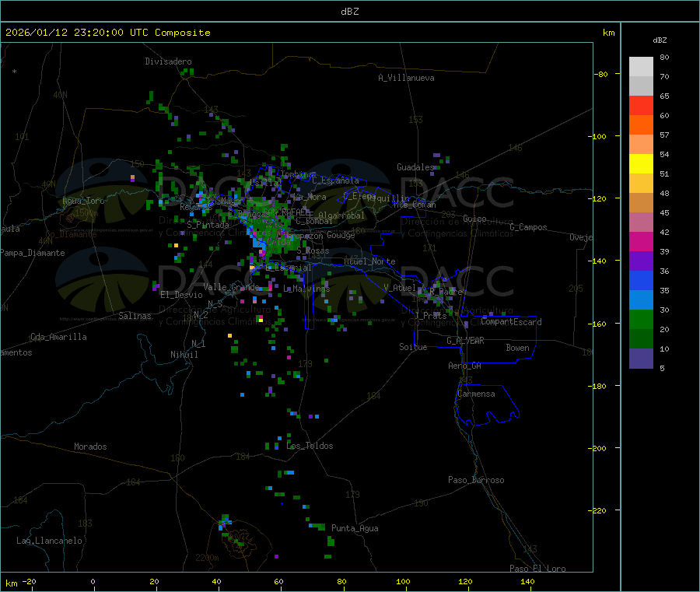This screenshot has width=700, height=592.
Task: Select the Atuel_Norte label
Action: pos(369,261)
